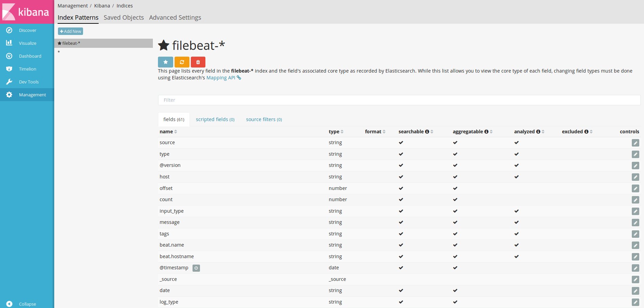Open the Visualize section
This screenshot has width=644, height=308.
click(27, 43)
